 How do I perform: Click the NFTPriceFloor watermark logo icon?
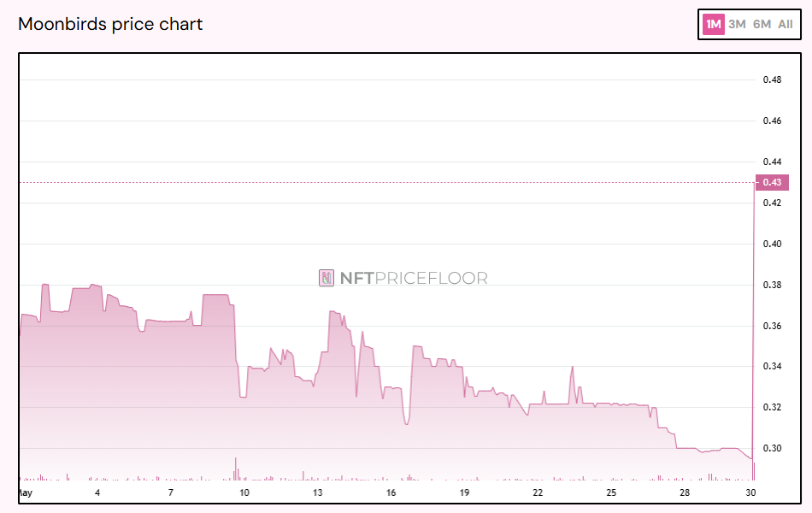[x=327, y=278]
